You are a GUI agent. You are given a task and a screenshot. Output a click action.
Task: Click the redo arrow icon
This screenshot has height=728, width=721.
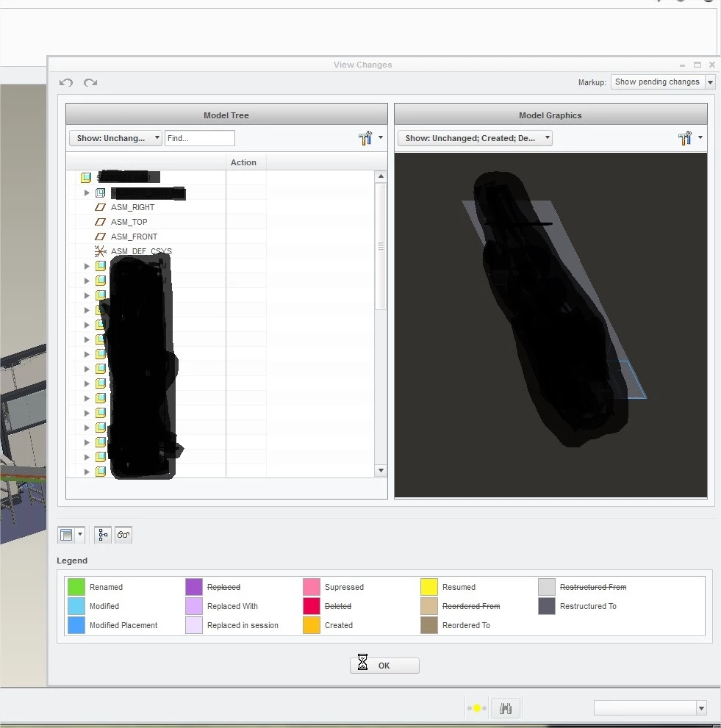pos(90,82)
